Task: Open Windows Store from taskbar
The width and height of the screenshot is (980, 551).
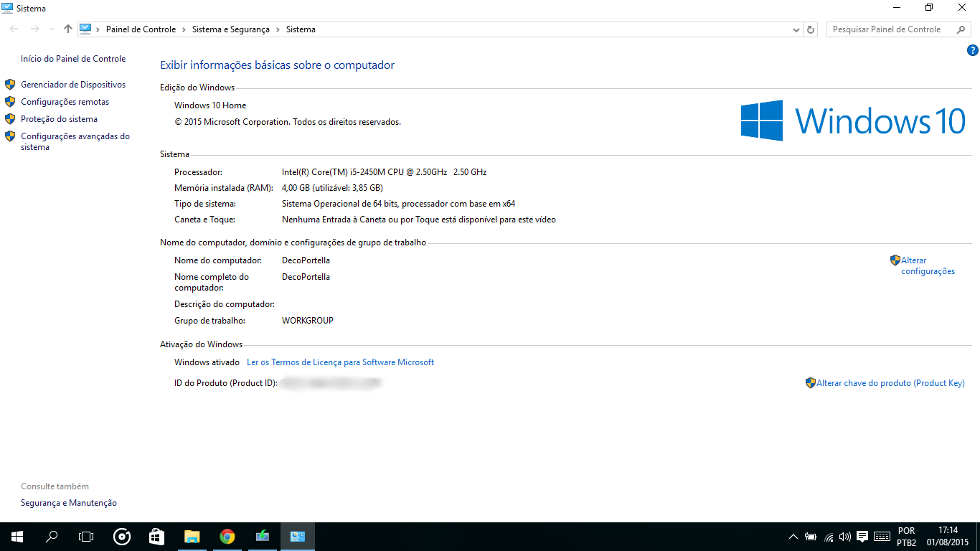Action: [156, 537]
